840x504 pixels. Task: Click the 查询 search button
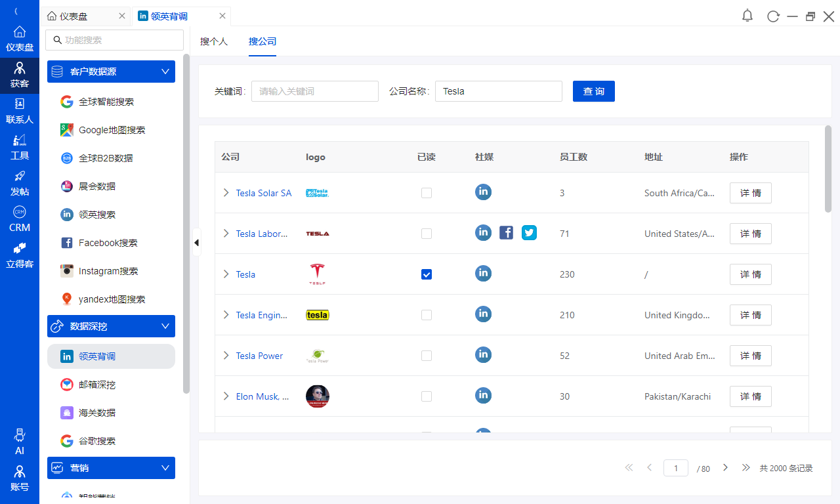point(593,91)
